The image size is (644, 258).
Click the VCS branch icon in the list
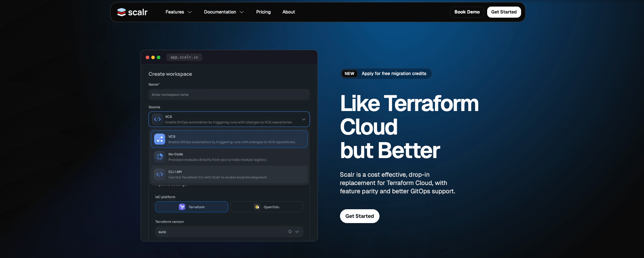pos(160,139)
